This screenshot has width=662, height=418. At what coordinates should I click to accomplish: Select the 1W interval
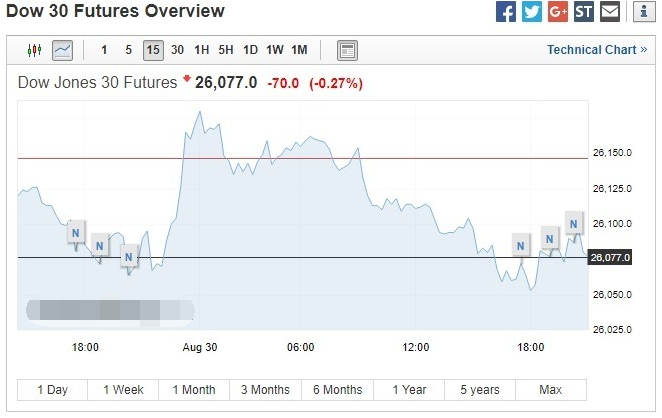click(x=274, y=50)
